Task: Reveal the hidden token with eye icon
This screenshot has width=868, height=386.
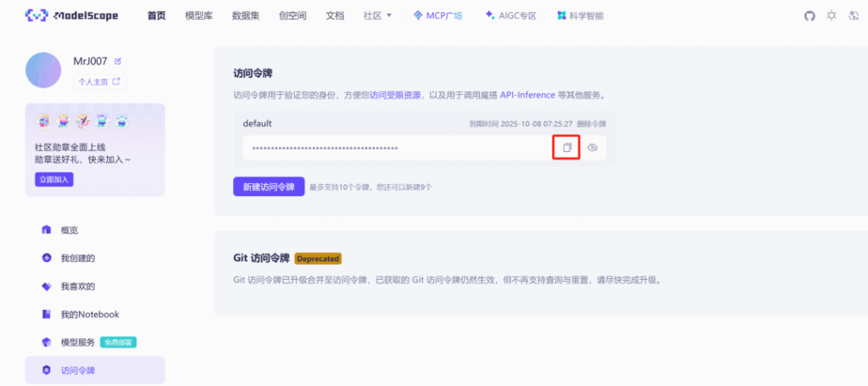Action: (x=593, y=148)
